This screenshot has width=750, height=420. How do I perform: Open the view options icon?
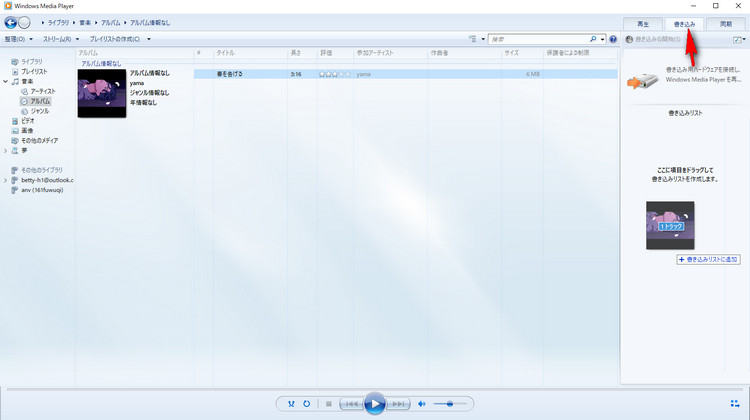point(473,39)
